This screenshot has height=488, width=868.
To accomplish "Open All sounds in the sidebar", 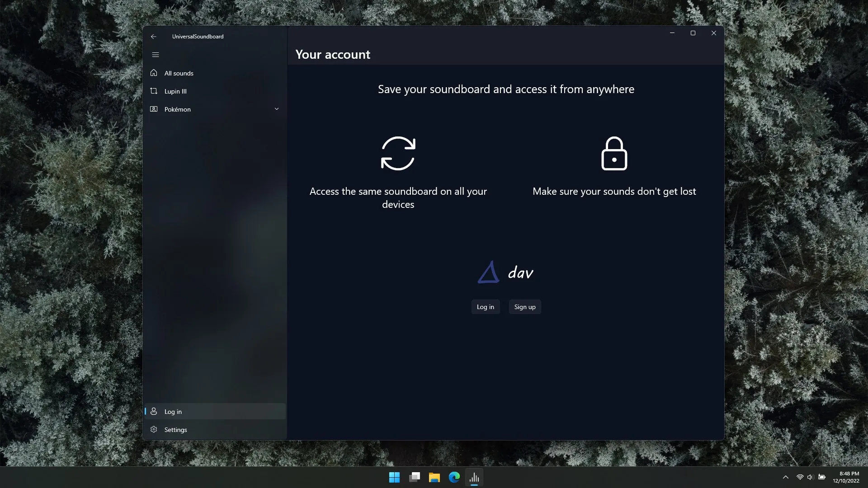I will point(215,73).
